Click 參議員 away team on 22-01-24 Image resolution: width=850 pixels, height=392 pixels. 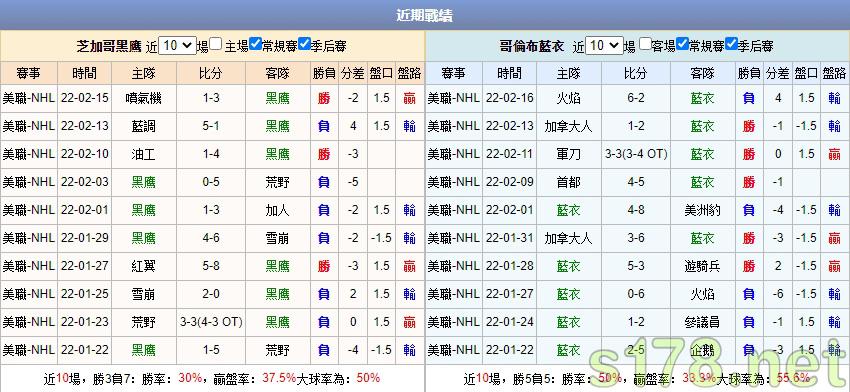coord(703,322)
